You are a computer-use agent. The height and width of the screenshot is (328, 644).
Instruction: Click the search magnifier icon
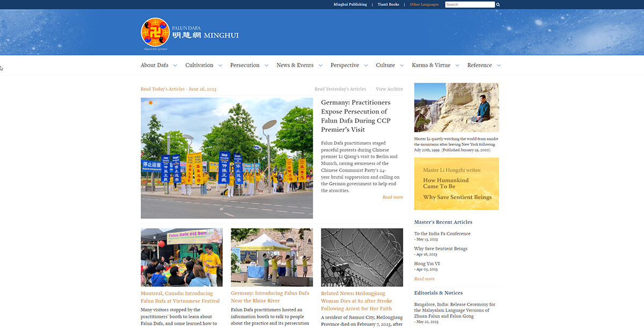tap(498, 4)
